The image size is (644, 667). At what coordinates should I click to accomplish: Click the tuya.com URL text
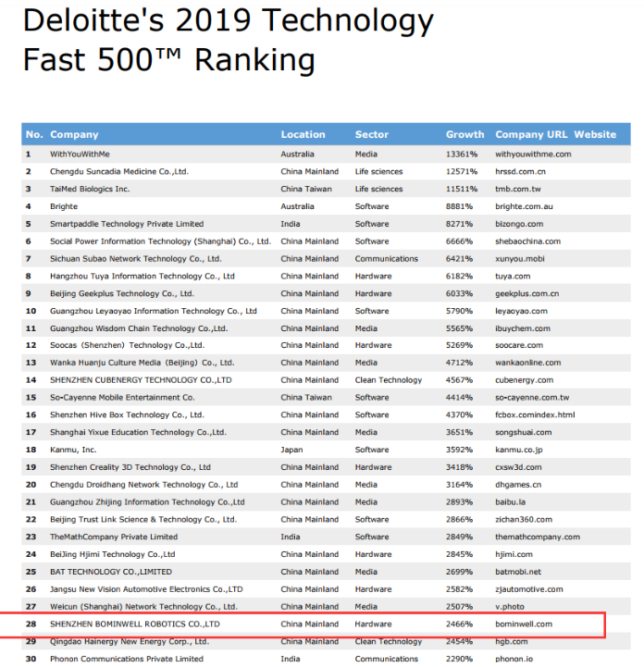(513, 276)
